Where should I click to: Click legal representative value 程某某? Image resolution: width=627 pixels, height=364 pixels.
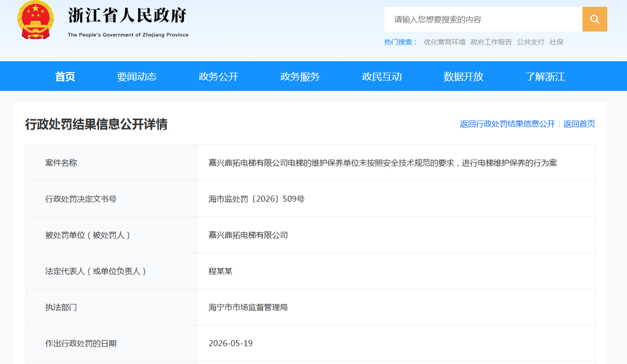click(x=220, y=271)
